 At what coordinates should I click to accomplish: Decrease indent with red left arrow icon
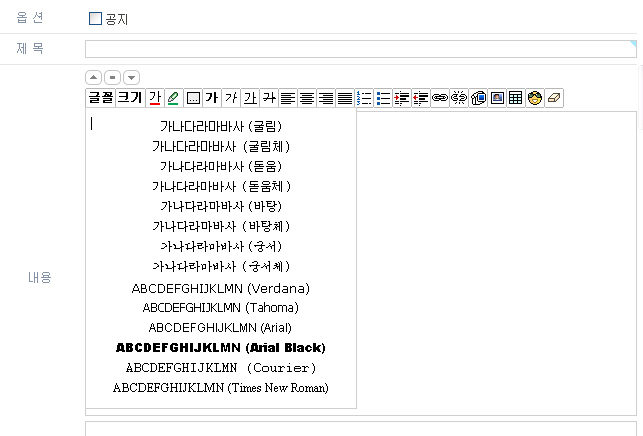(421, 98)
